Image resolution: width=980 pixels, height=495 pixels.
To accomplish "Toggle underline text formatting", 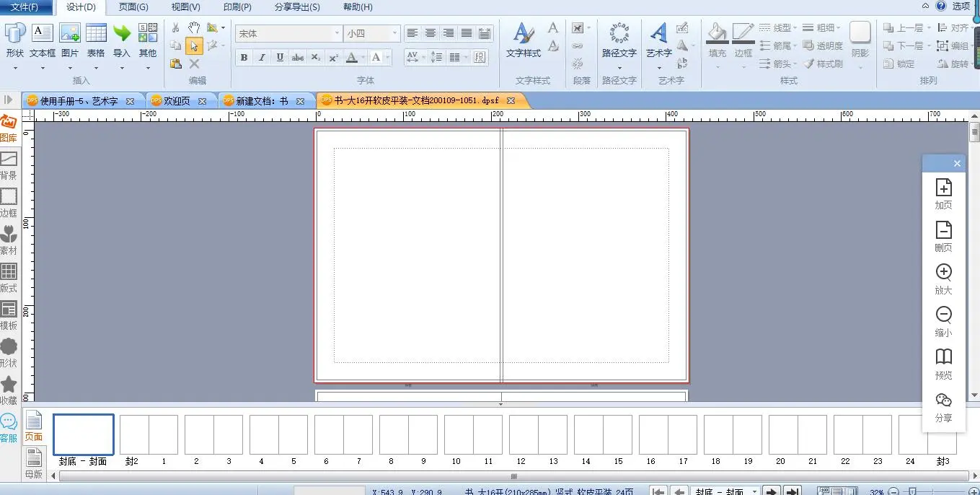I will pos(280,58).
